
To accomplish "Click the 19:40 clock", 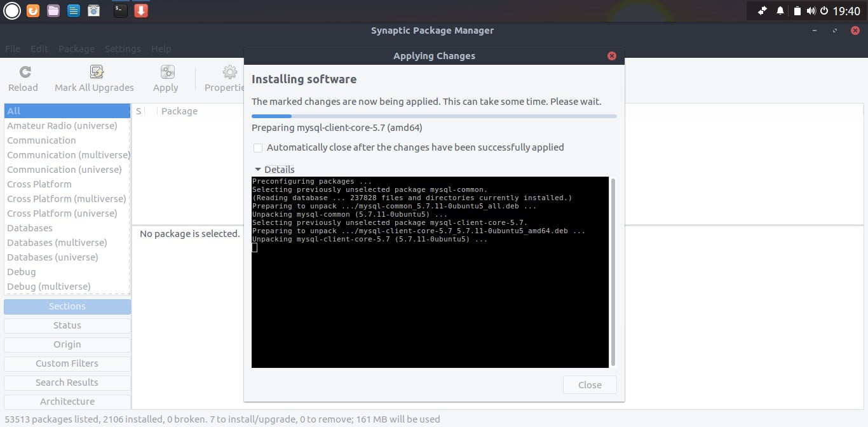I will pyautogui.click(x=846, y=11).
